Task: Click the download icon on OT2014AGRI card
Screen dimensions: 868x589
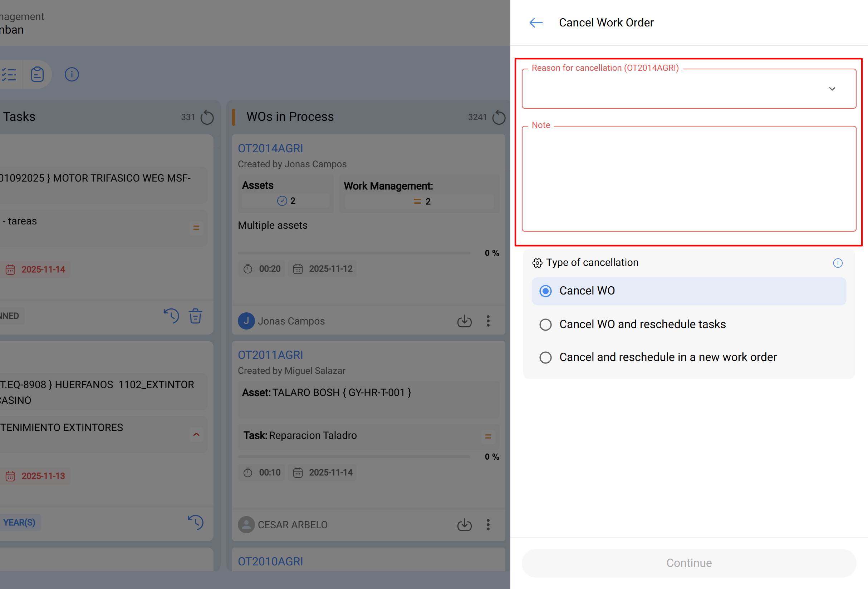Action: [x=464, y=321]
